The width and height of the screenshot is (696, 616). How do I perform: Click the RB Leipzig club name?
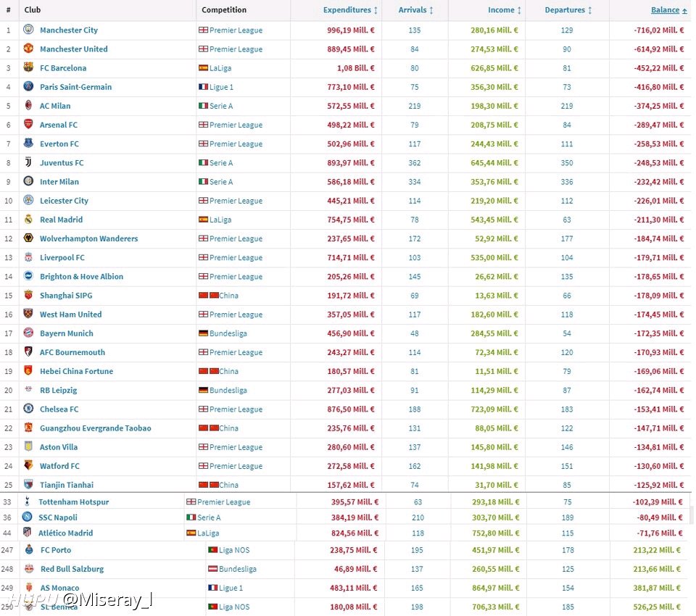tap(58, 391)
